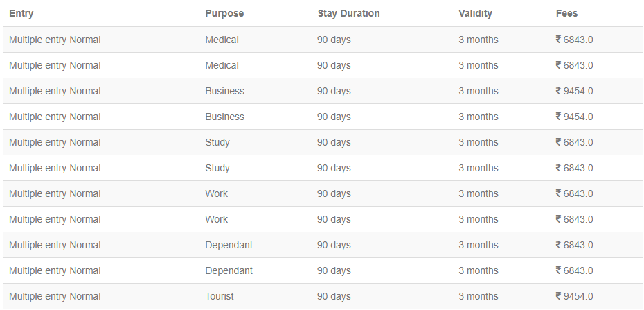
Task: Click the first Work purpose cell
Action: tap(216, 193)
